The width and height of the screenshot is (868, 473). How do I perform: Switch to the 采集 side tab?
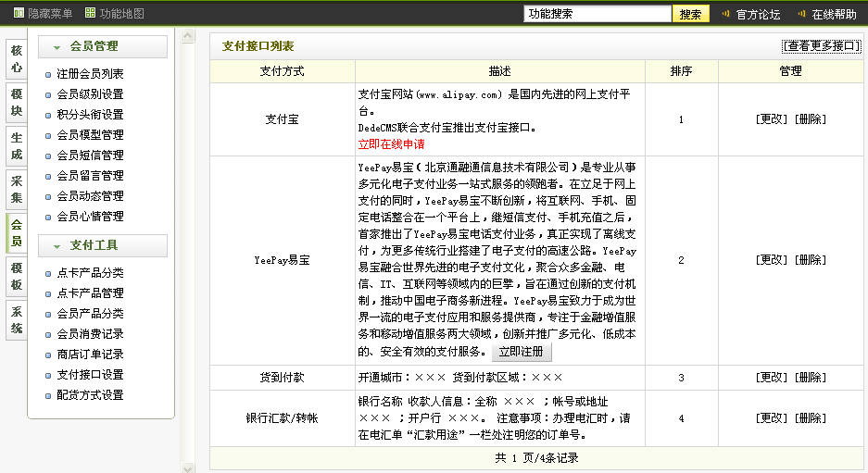click(17, 190)
